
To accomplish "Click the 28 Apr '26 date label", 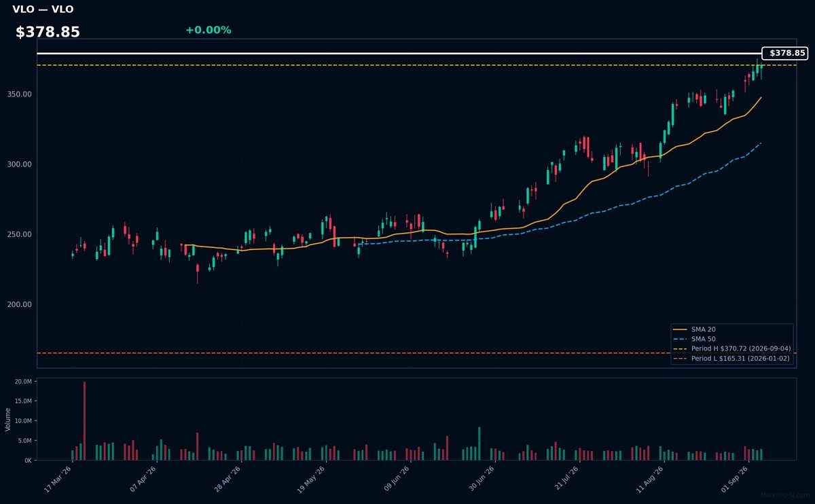I will 227,480.
